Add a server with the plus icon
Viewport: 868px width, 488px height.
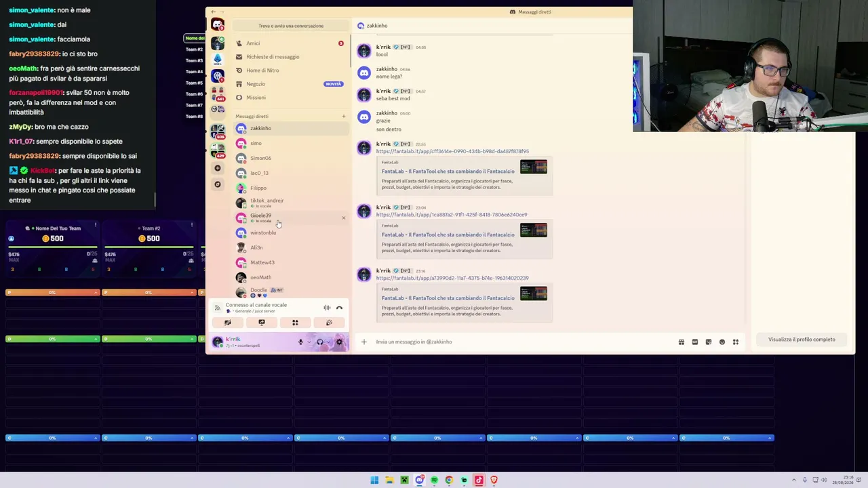217,167
